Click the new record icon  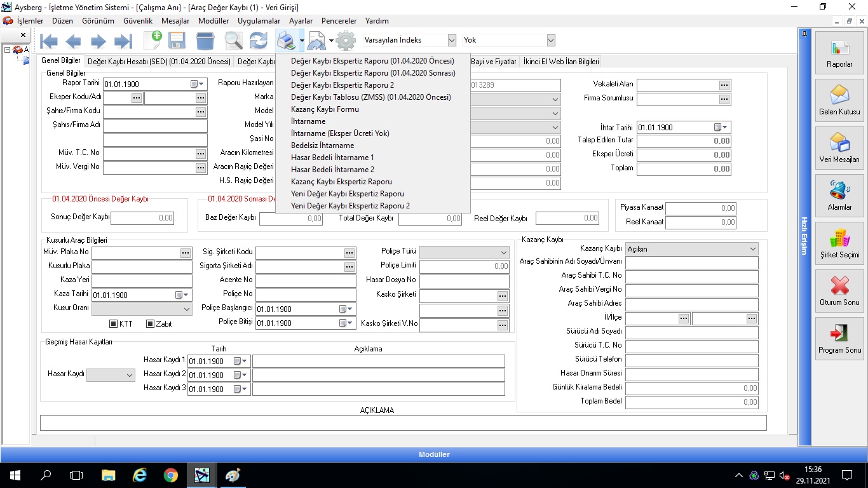[x=153, y=41]
